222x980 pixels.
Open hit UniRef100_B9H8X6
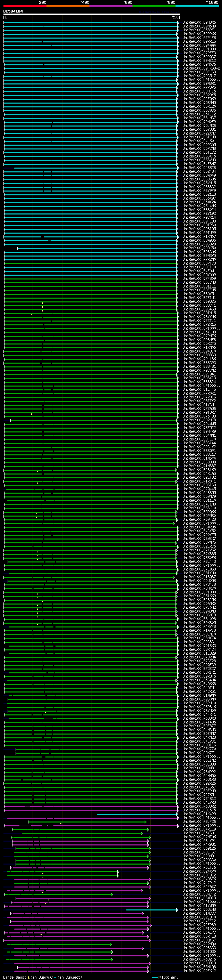[199, 23]
